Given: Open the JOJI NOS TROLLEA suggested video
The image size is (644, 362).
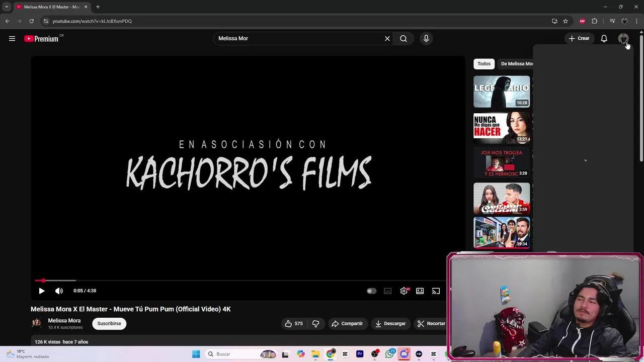Looking at the screenshot, I should [x=502, y=163].
